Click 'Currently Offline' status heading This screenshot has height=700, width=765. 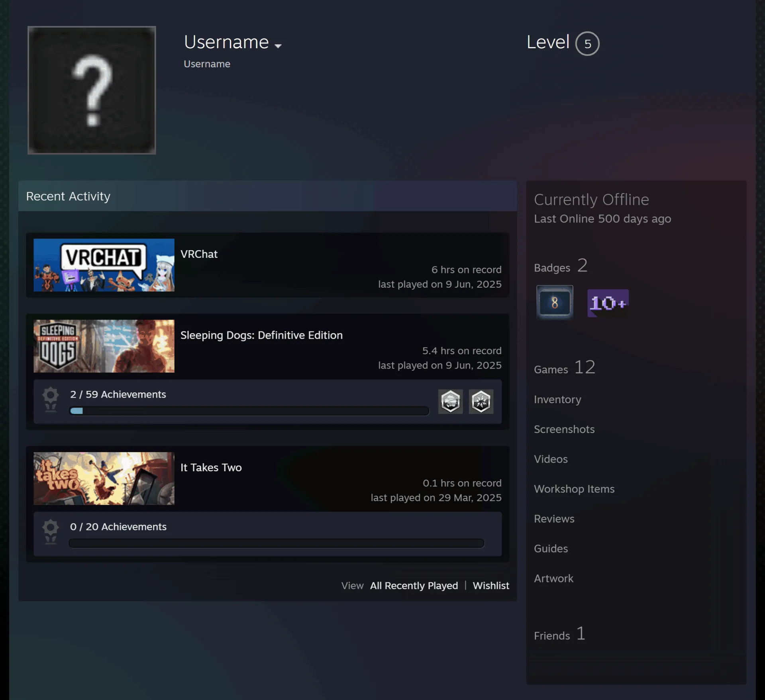click(x=591, y=199)
